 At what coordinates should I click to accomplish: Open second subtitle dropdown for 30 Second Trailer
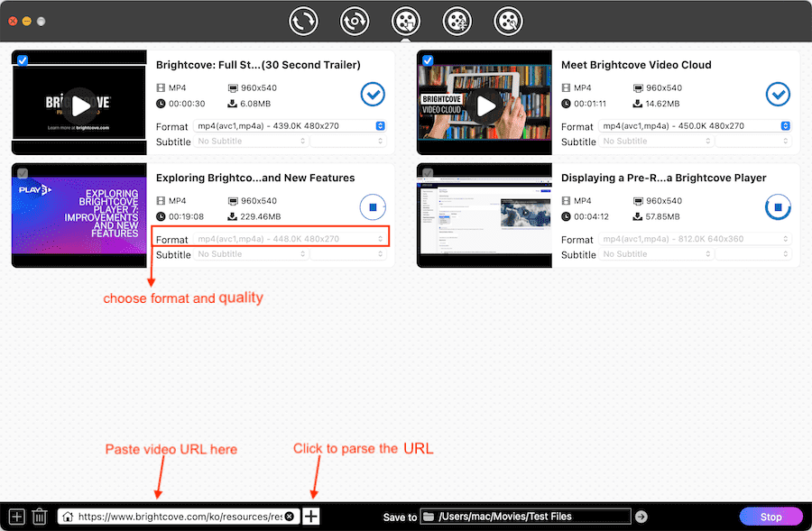(348, 141)
